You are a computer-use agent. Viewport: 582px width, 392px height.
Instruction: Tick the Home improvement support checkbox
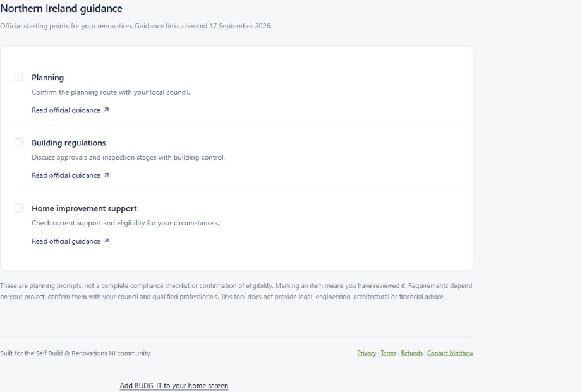(18, 208)
